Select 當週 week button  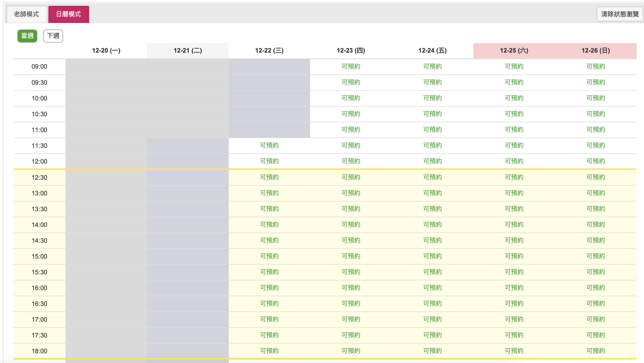coord(27,36)
